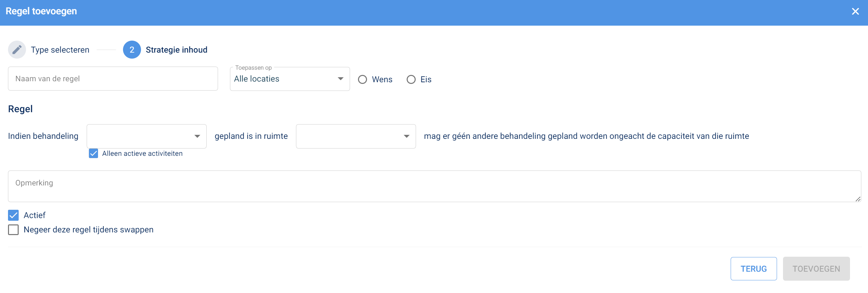Focus the Naam van de regel field
Image resolution: width=868 pixels, height=293 pixels.
click(x=113, y=79)
